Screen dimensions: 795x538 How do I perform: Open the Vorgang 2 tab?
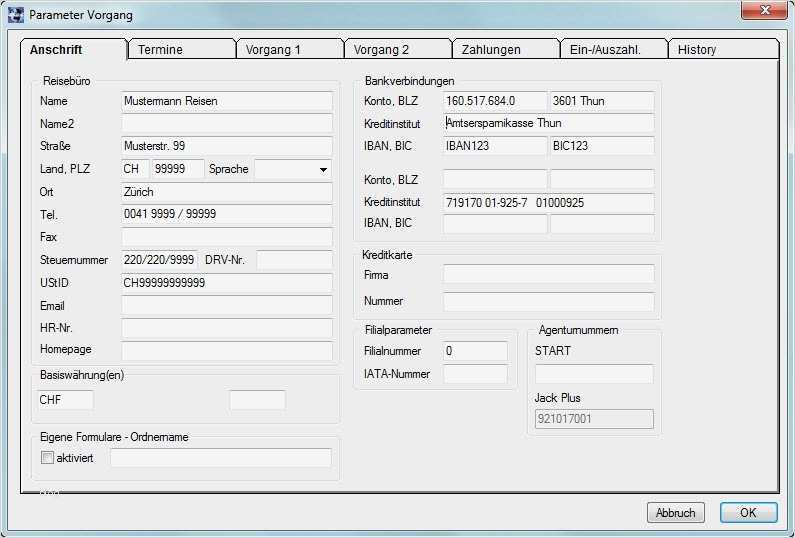398,50
